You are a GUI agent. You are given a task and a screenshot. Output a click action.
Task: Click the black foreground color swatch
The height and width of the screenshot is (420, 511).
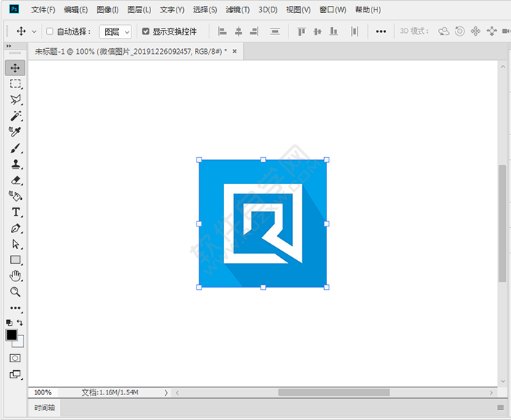[x=12, y=335]
